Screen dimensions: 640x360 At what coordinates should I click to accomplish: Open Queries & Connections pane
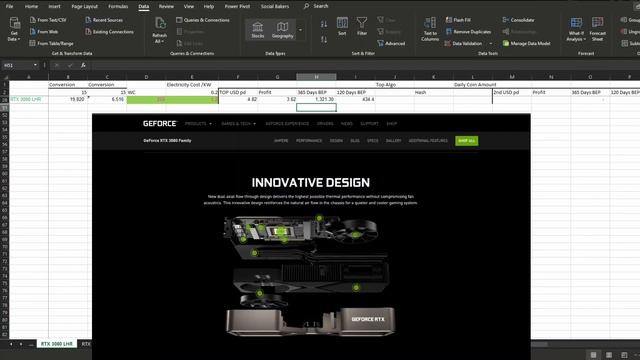pyautogui.click(x=203, y=20)
